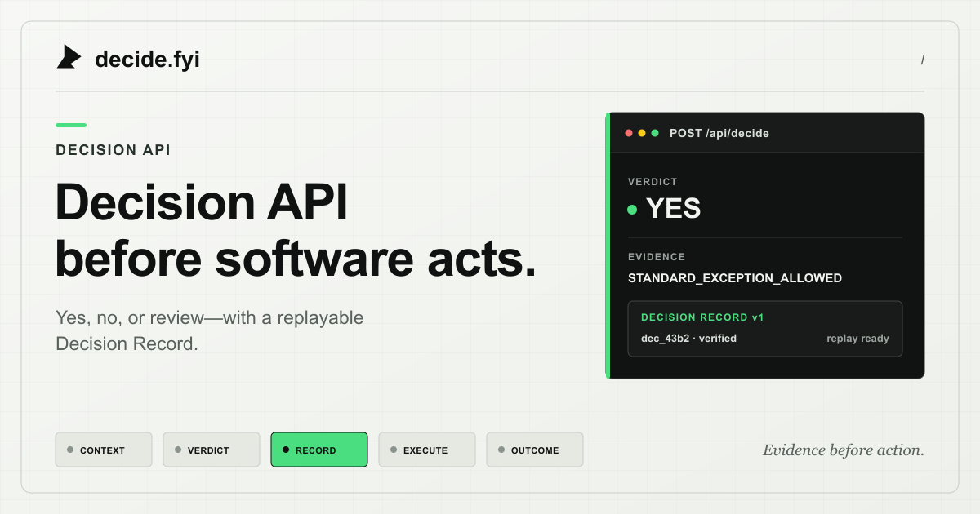The height and width of the screenshot is (514, 980).
Task: Select the CONTEXT step chip
Action: [104, 450]
